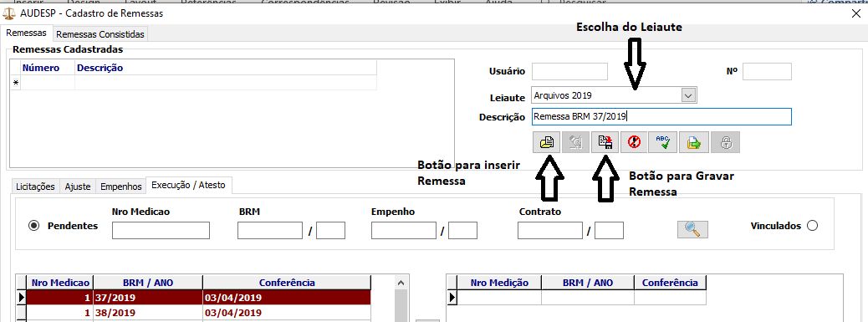Viewport: 868px width, 322px height.
Task: Click the export folder green arrow icon
Action: [693, 143]
